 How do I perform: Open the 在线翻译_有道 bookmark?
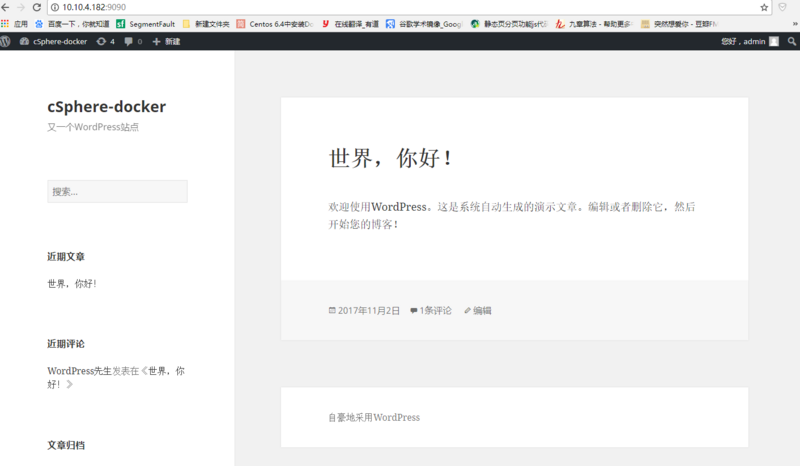pyautogui.click(x=350, y=24)
